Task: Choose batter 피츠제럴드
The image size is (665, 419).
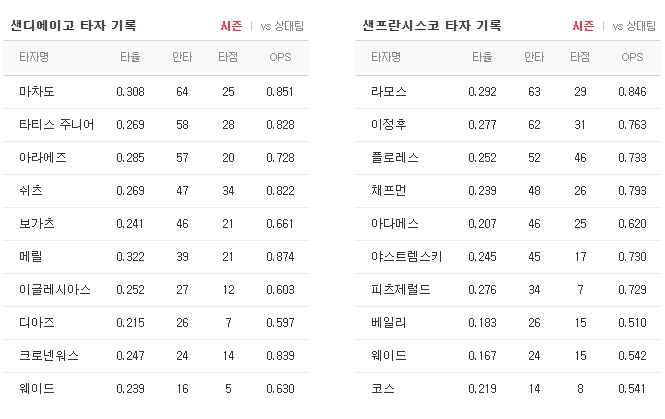Action: click(400, 290)
